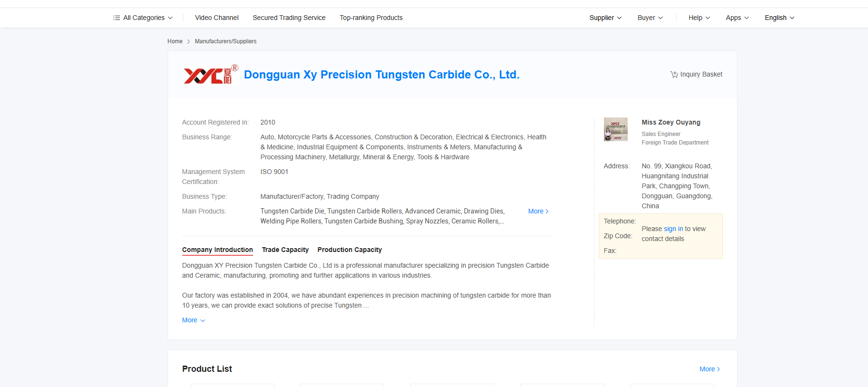Switch to the Production Capacity tab
868x387 pixels.
click(x=349, y=250)
